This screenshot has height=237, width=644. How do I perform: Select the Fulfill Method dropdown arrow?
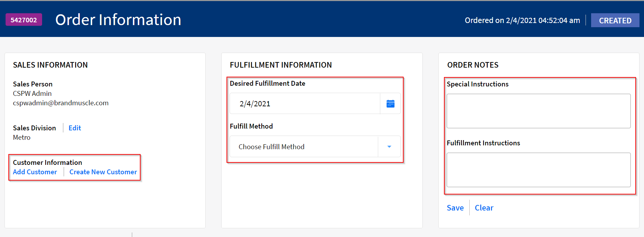389,146
